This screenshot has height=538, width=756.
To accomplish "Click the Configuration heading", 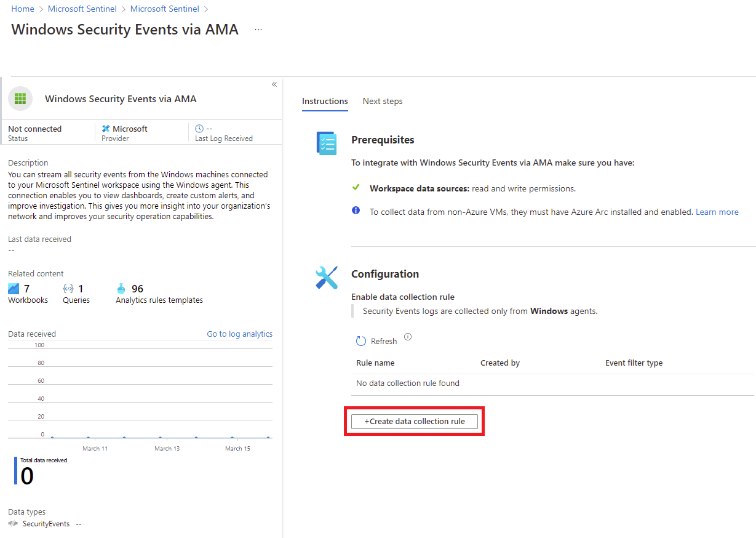I will coord(385,275).
